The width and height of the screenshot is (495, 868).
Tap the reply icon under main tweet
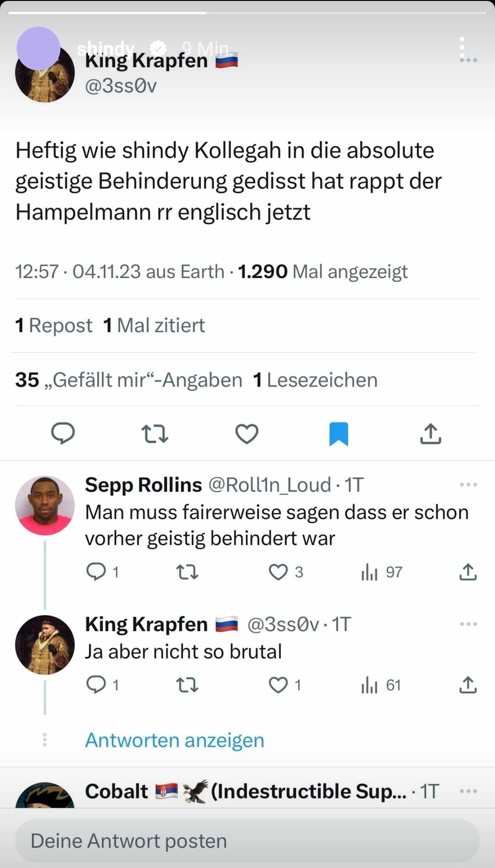coord(63,434)
